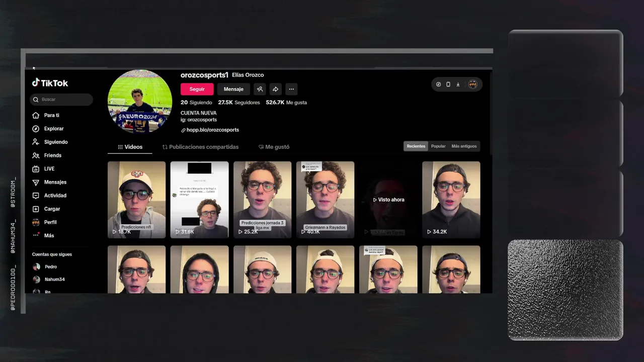Click the ig: orozcosports bio line

point(199,120)
